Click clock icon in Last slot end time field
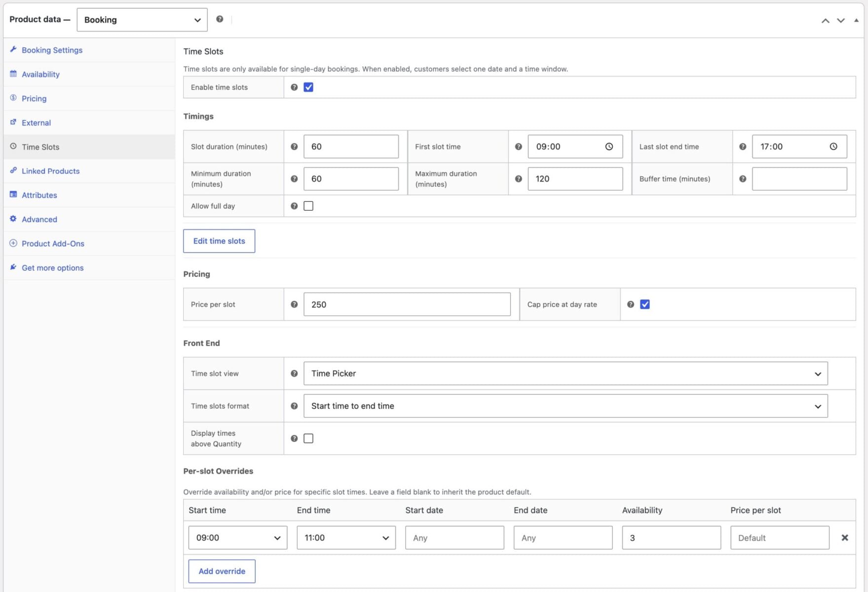The image size is (868, 592). (x=833, y=147)
